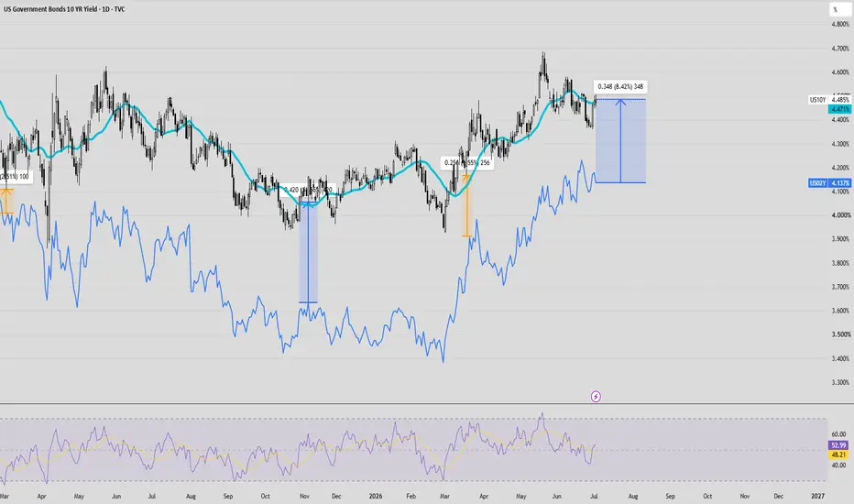Click the 3.400% price scale label
This screenshot has width=854, height=504.
pos(839,358)
